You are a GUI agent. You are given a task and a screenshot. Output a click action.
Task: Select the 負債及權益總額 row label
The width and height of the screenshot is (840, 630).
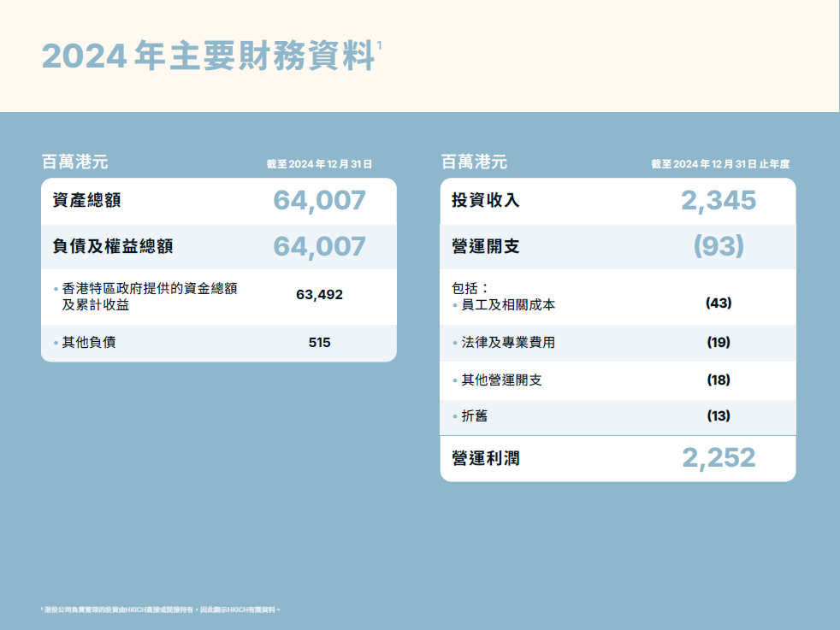tap(113, 247)
